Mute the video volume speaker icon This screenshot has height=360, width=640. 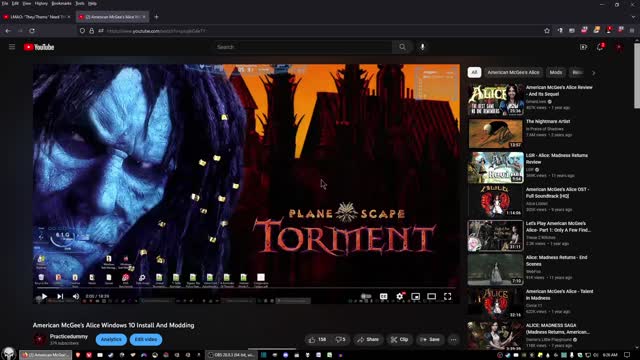[x=76, y=296]
